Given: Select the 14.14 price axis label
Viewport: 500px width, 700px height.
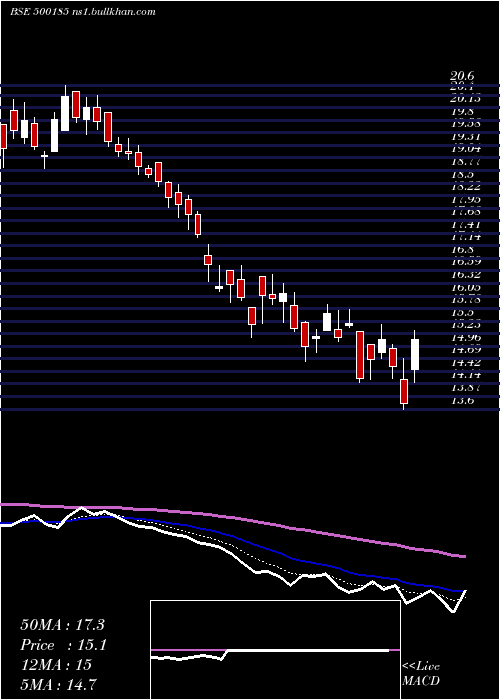Looking at the screenshot, I should pos(467,375).
